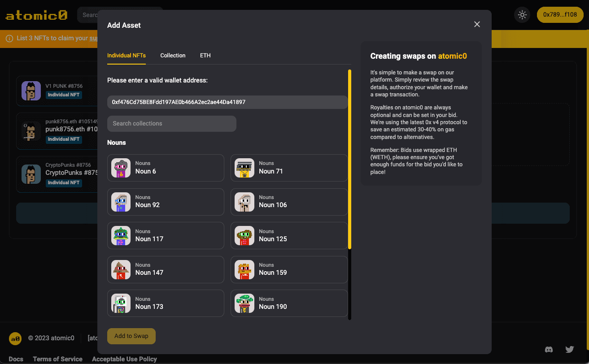Open the 0x789...f108 wallet button
The height and width of the screenshot is (364, 589).
[x=560, y=15]
